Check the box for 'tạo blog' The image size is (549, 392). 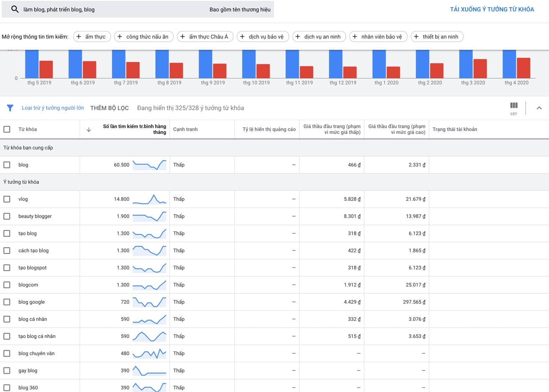pos(7,233)
